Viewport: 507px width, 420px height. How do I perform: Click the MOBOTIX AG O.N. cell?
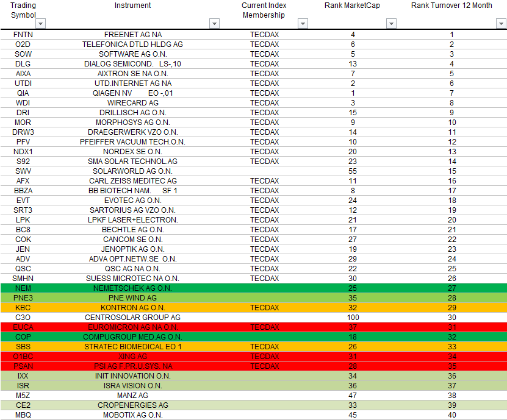pos(132,415)
